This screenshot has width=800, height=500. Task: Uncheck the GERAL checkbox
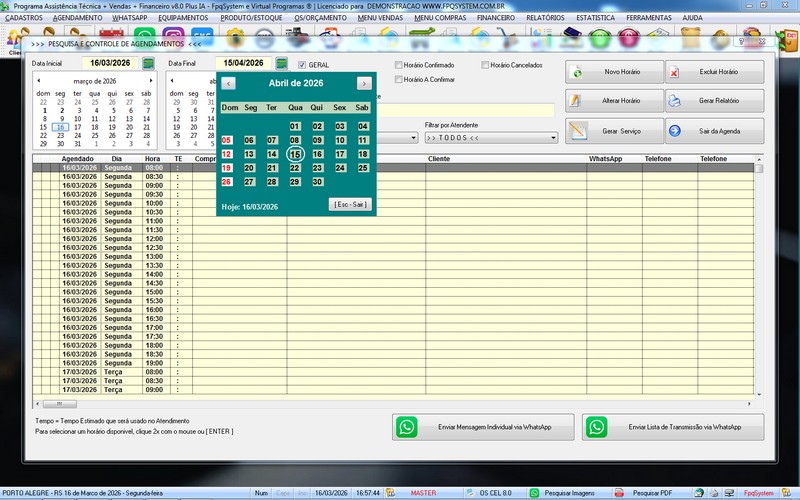point(303,65)
